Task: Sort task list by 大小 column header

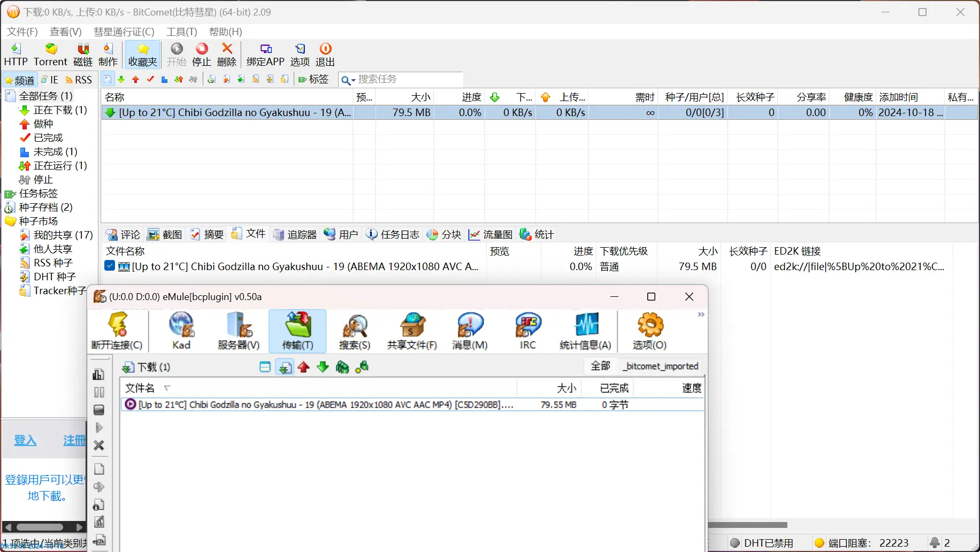Action: (x=404, y=97)
